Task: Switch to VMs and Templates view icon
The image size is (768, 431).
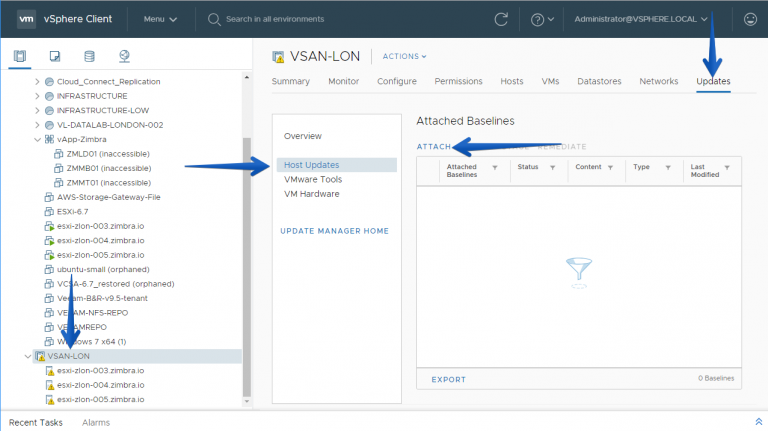Action: coord(55,56)
